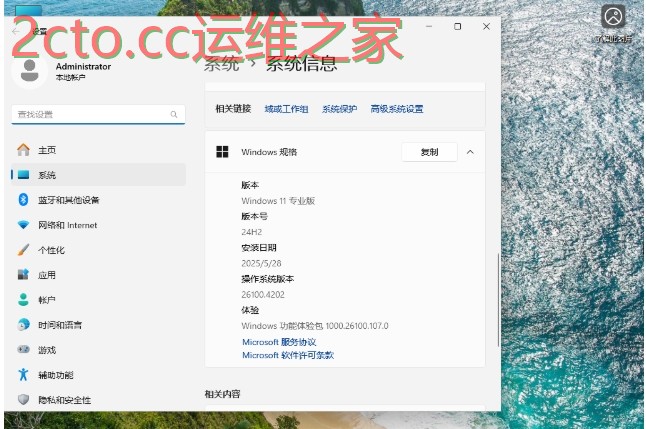Screen dimensions: 646x429
Task: Open 蓝牙和其他设备 settings
Action: pos(98,200)
